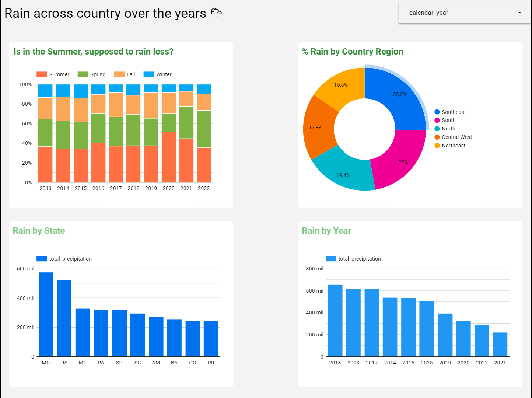The height and width of the screenshot is (398, 532).
Task: Click the 2021 bar in Rain by Year
Action: 500,345
